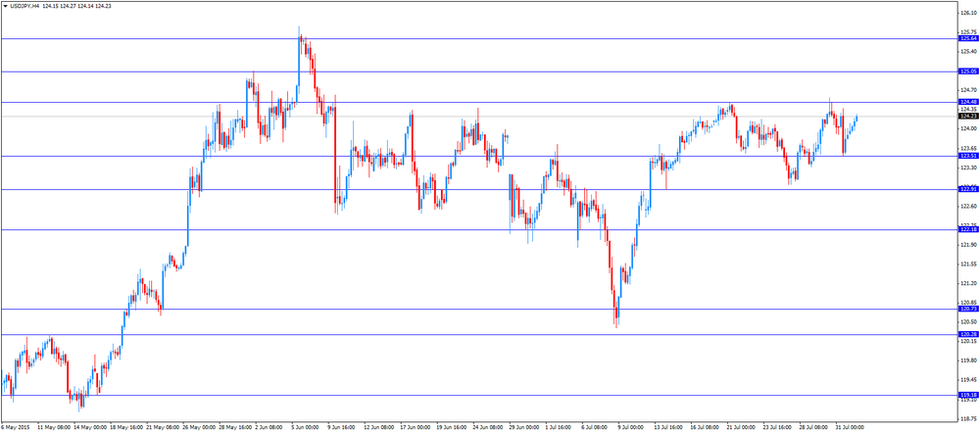
Task: Click the 119.80 price scale tick
Action: coord(968,360)
